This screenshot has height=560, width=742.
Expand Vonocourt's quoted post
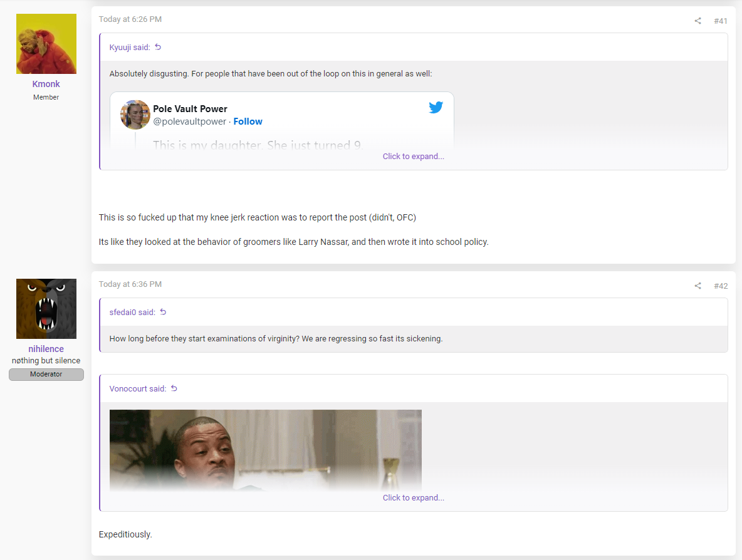pyautogui.click(x=413, y=497)
